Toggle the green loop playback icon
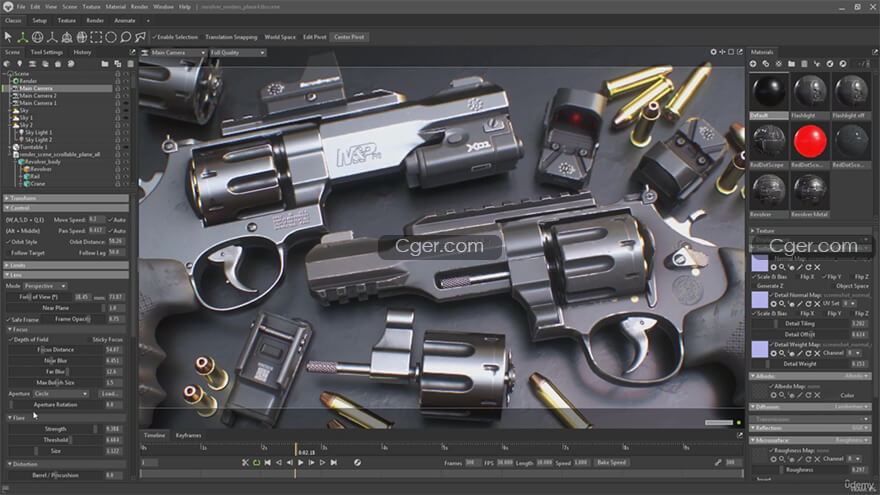This screenshot has height=495, width=880. [256, 462]
